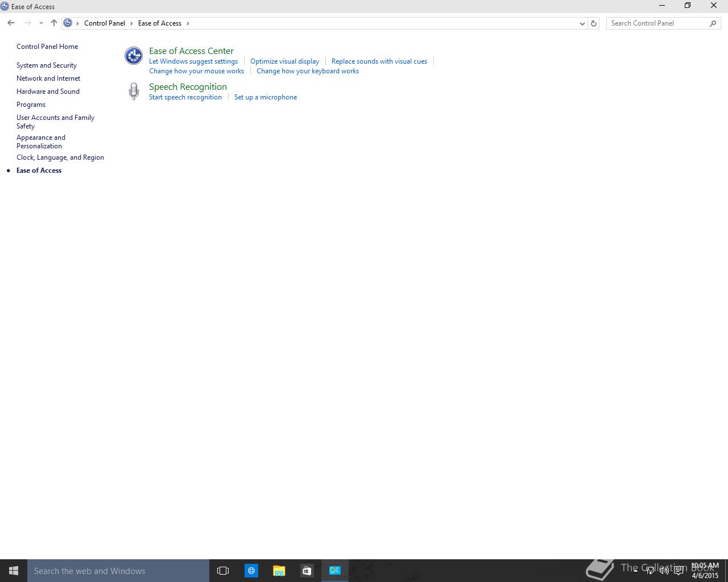Open Clock, Language, and Region
The height and width of the screenshot is (582, 728).
pyautogui.click(x=60, y=157)
